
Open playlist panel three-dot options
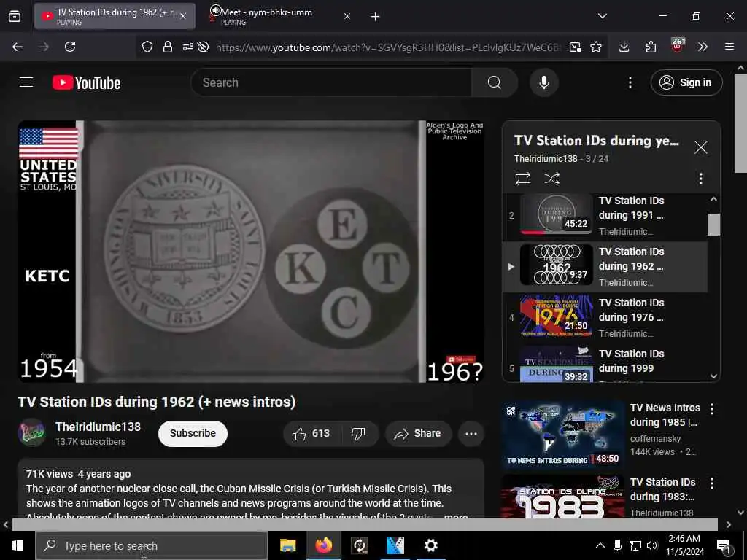(x=700, y=179)
